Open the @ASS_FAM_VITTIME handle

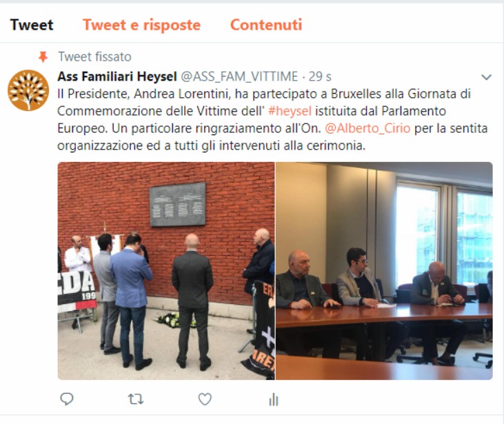(239, 77)
